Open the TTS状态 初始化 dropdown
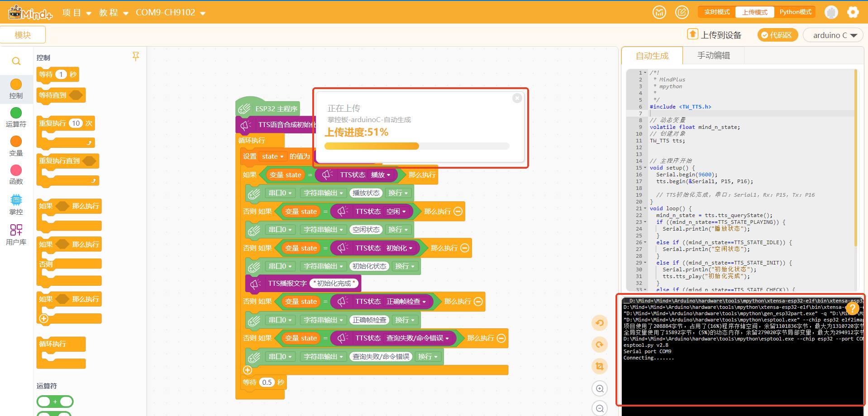The height and width of the screenshot is (416, 868). coord(399,248)
